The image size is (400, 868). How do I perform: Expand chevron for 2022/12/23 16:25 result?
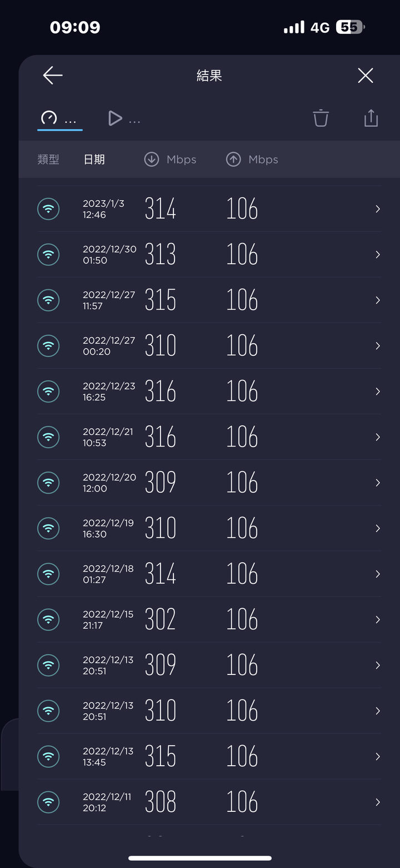[x=378, y=391]
